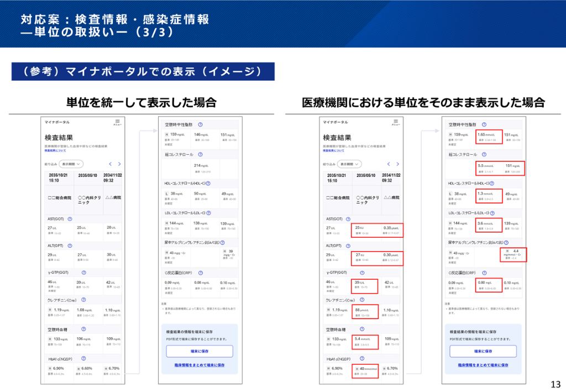Click クレアチニン help icon in unified-units mockup

tap(83, 300)
